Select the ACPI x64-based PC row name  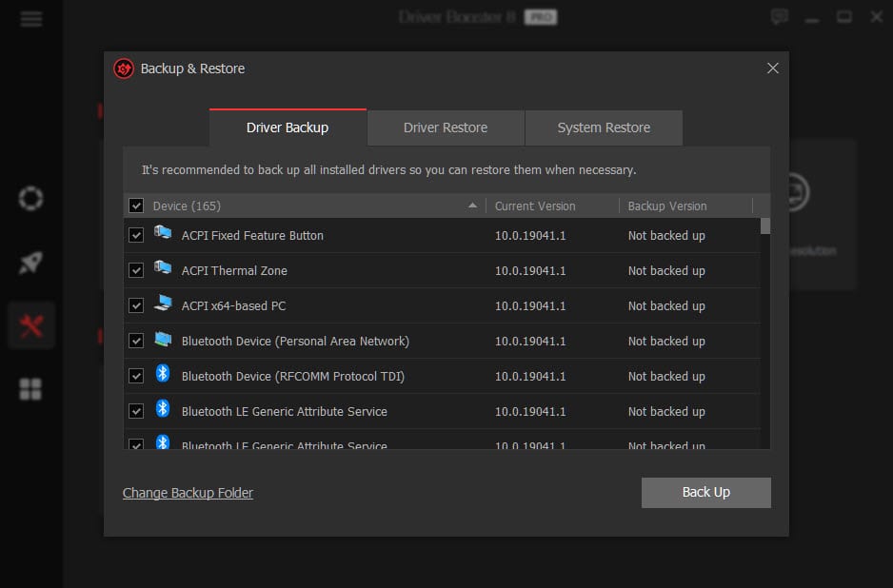(x=233, y=306)
